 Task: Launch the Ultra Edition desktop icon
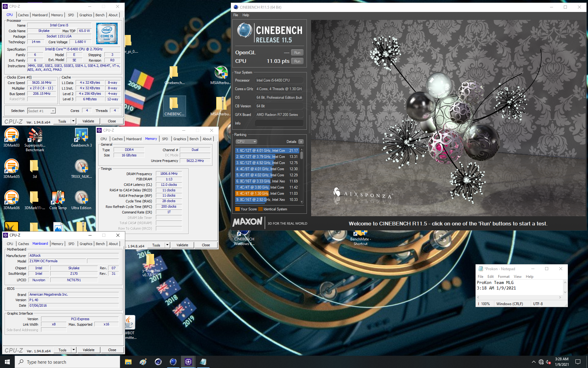click(x=81, y=200)
